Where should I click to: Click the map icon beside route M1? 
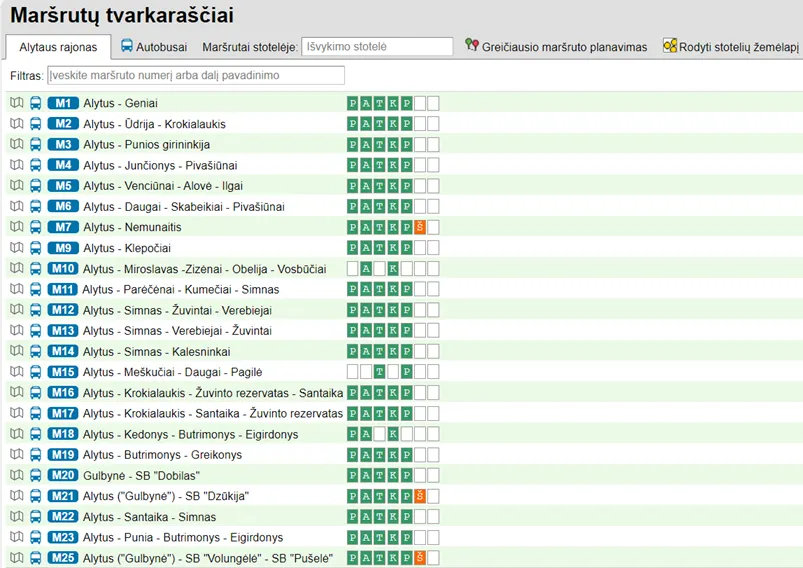point(16,103)
